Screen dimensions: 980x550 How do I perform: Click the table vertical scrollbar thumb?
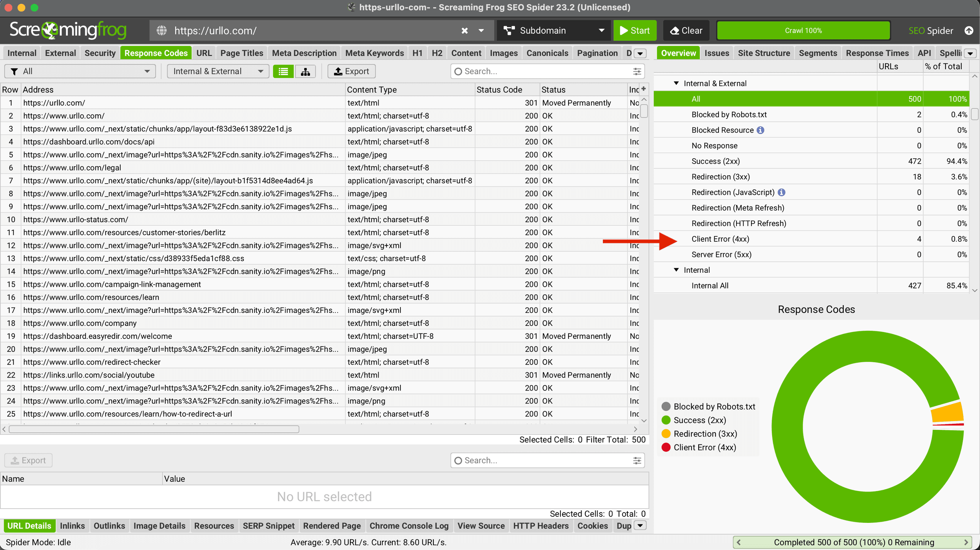click(644, 111)
